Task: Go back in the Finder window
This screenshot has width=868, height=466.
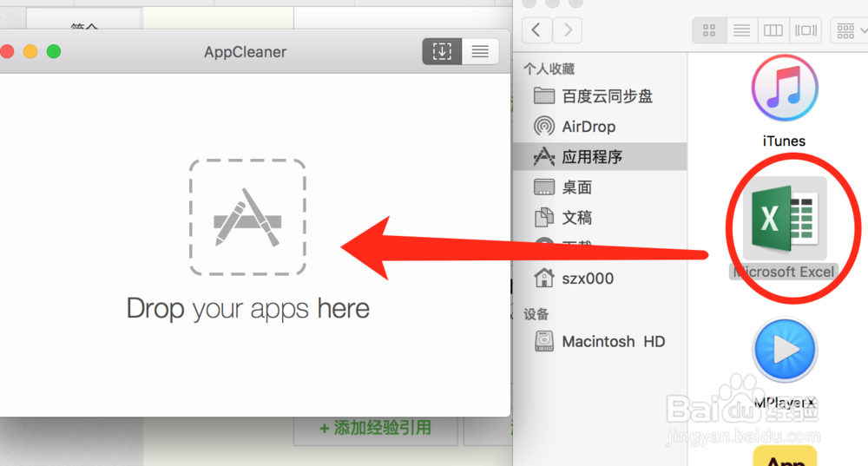Action: point(536,30)
